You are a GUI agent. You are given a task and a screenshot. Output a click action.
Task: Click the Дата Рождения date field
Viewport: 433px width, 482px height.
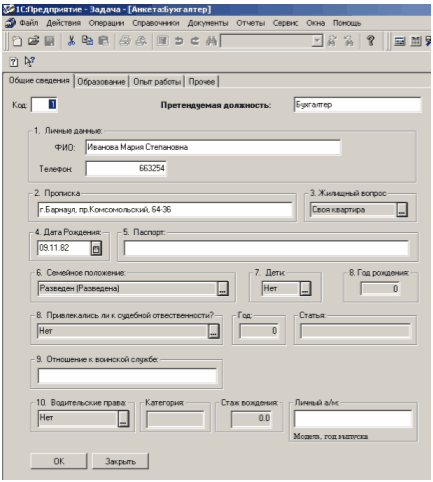coord(64,248)
